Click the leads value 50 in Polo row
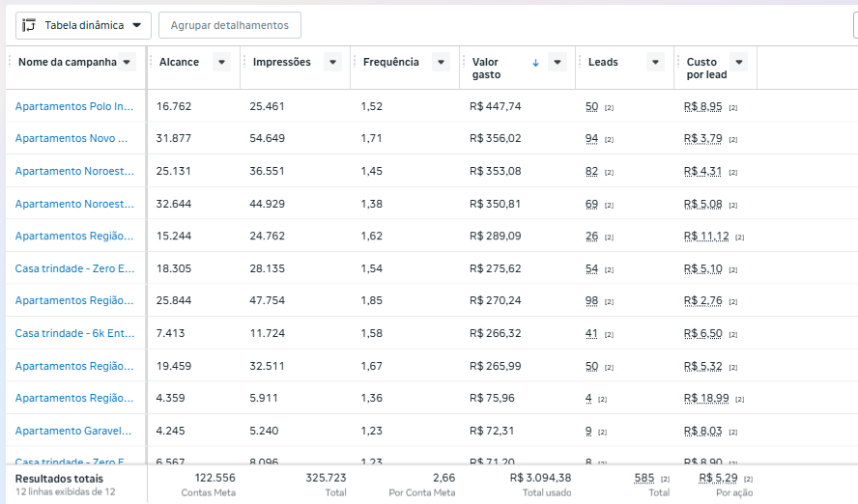858x504 pixels. [591, 106]
